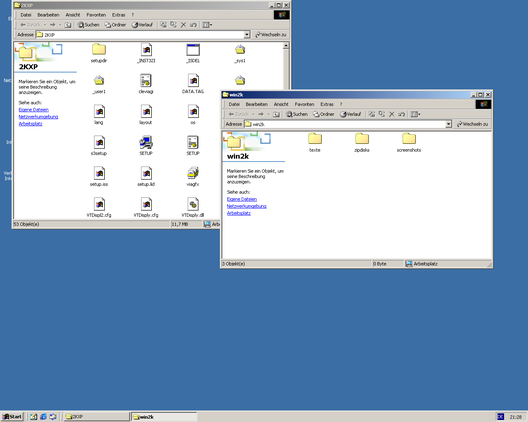528x422 pixels.
Task: Select the setup.lid file
Action: (146, 173)
